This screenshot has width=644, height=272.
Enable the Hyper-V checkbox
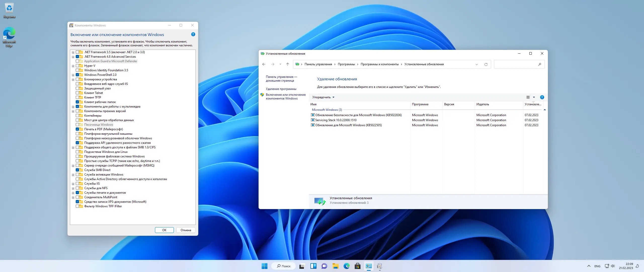pyautogui.click(x=77, y=66)
